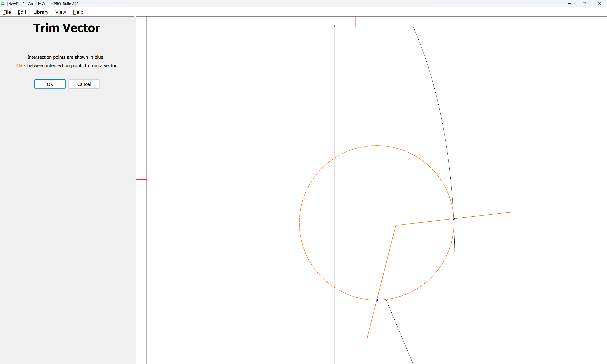Click the orange line's far right endpoint dot
The image size is (607, 364).
click(x=509, y=212)
